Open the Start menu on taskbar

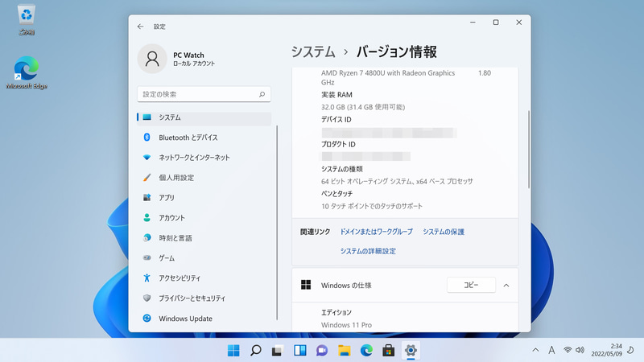click(x=233, y=351)
